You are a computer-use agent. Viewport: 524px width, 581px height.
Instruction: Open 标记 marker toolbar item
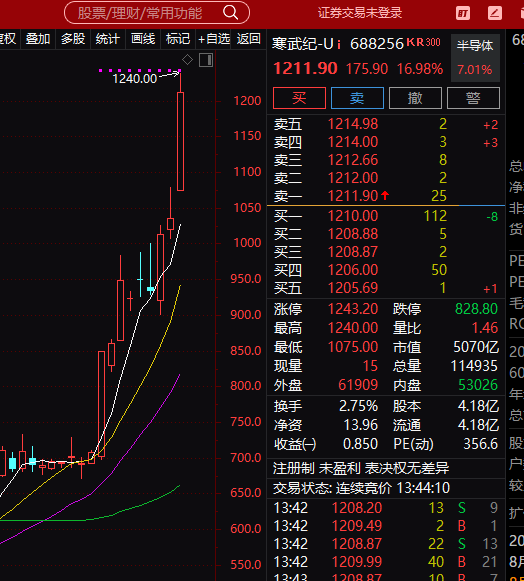coord(178,39)
